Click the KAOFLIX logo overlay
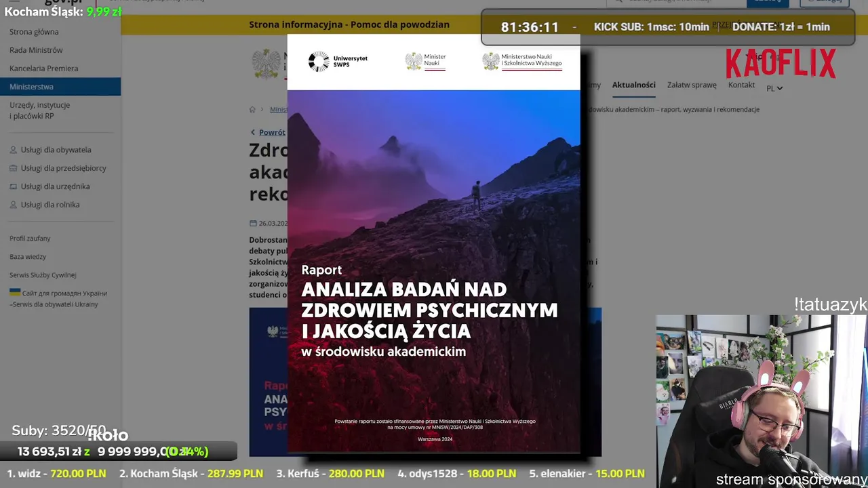The width and height of the screenshot is (868, 488). (x=781, y=64)
